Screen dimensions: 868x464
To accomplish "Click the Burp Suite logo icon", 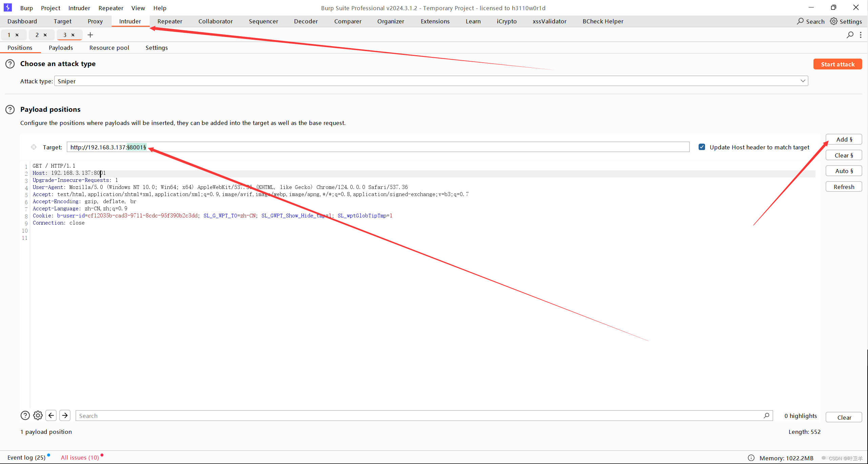I will (7, 7).
